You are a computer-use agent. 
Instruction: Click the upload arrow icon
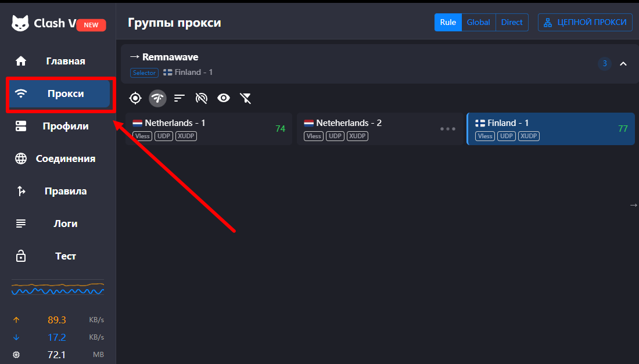(16, 320)
